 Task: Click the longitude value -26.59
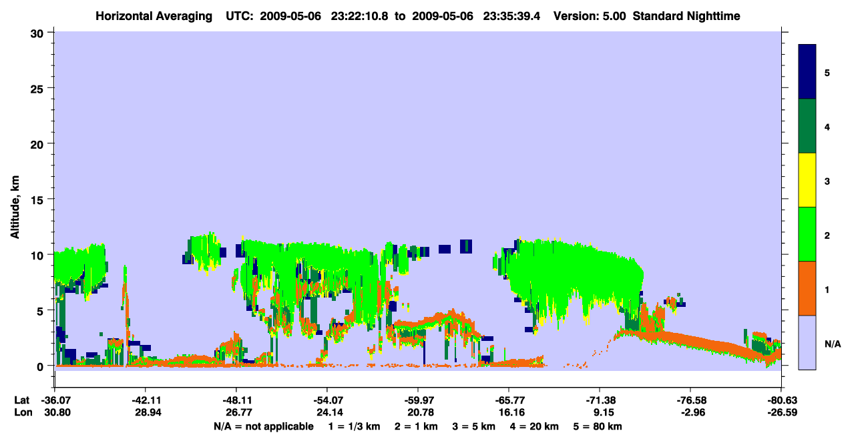click(x=781, y=412)
